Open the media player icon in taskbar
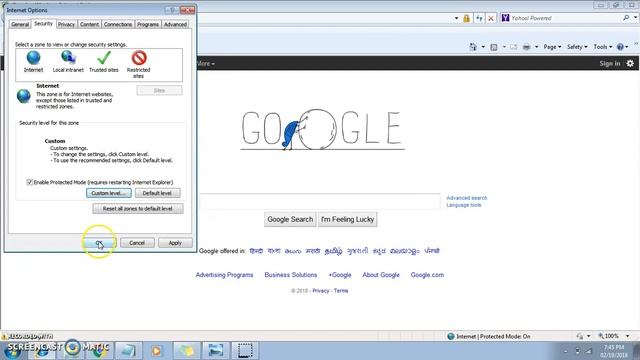640x360 pixels. pos(157,350)
